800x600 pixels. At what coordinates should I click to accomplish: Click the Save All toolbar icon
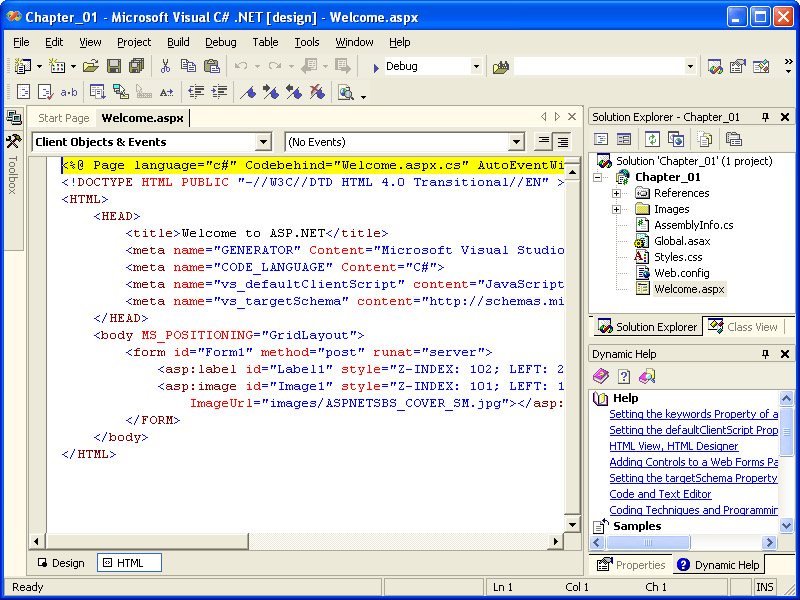(136, 66)
